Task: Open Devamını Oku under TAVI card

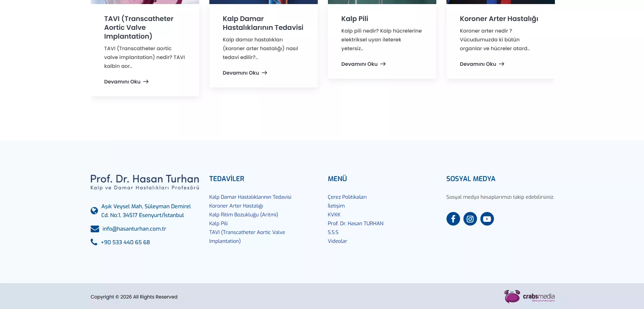Action: coord(126,82)
